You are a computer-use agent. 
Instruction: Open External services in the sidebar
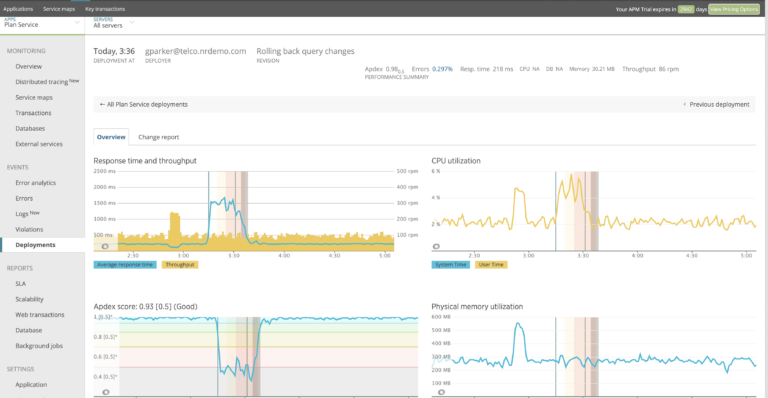(39, 144)
